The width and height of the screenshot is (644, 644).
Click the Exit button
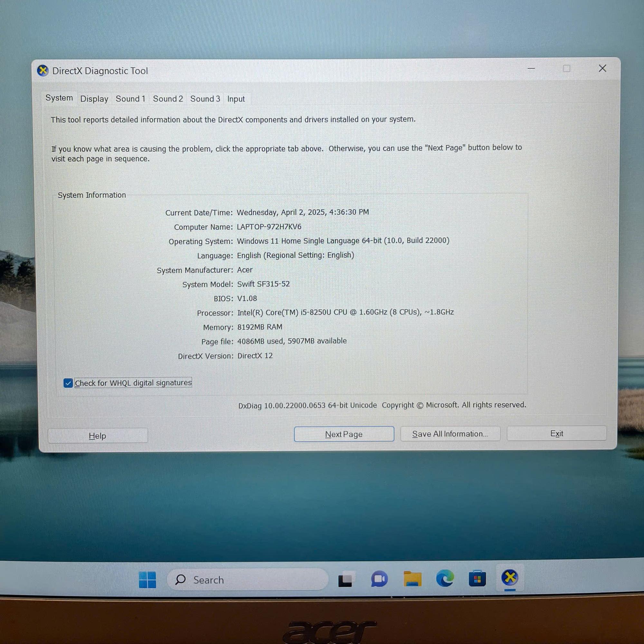[557, 433]
